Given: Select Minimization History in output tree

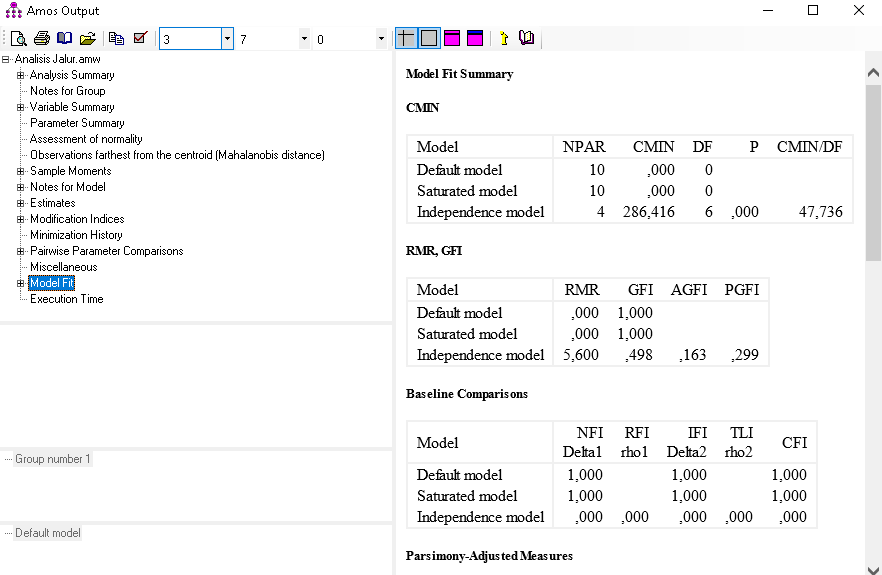Looking at the screenshot, I should click(76, 235).
